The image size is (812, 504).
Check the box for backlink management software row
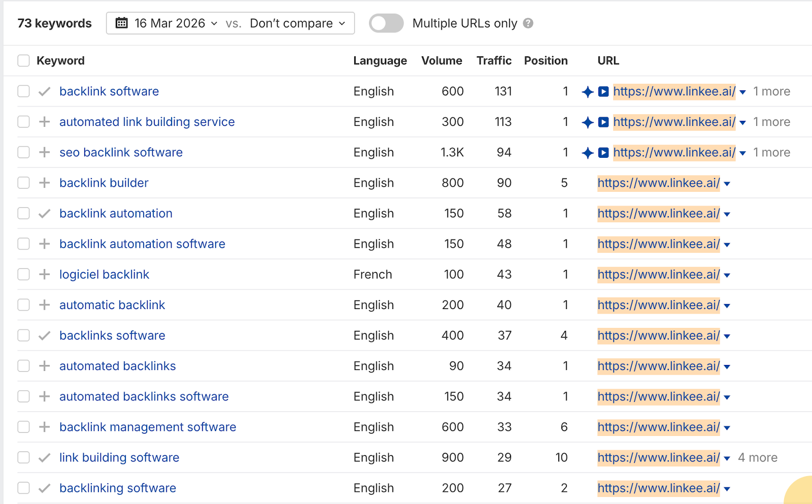(23, 427)
